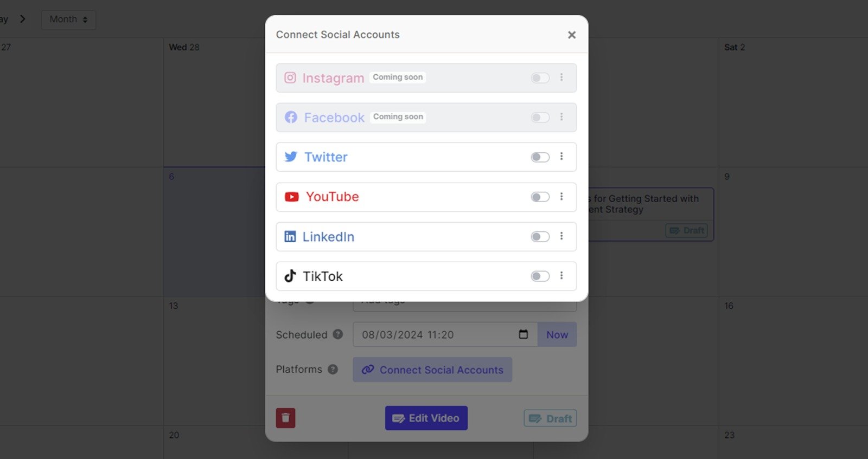Viewport: 868px width, 459px height.
Task: Open the three-dot menu beside LinkedIn
Action: (561, 236)
